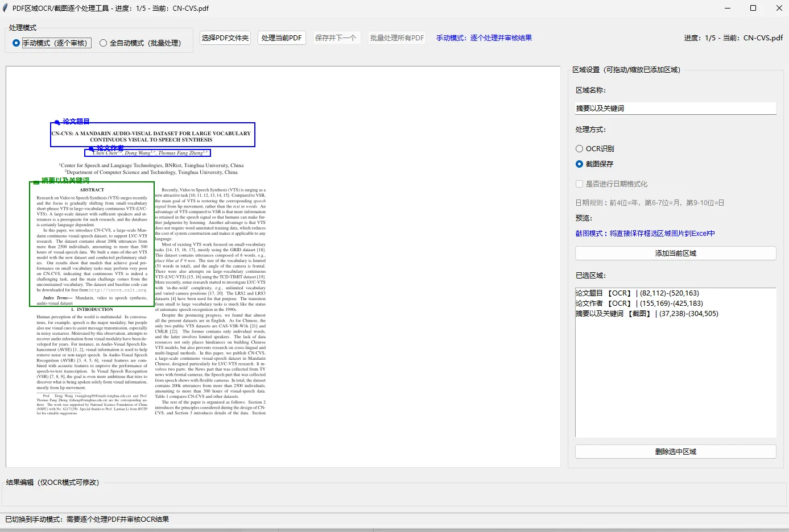Click 保存并下一个 button
This screenshot has height=532, width=789.
click(x=336, y=38)
